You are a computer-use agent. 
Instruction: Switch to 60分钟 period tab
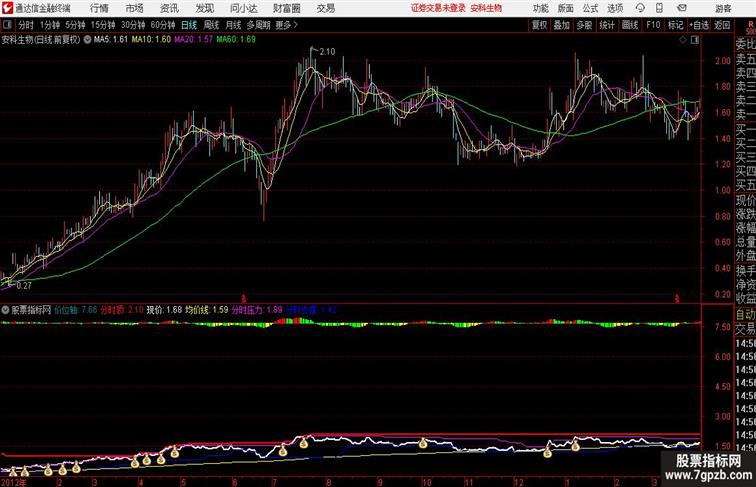point(163,25)
